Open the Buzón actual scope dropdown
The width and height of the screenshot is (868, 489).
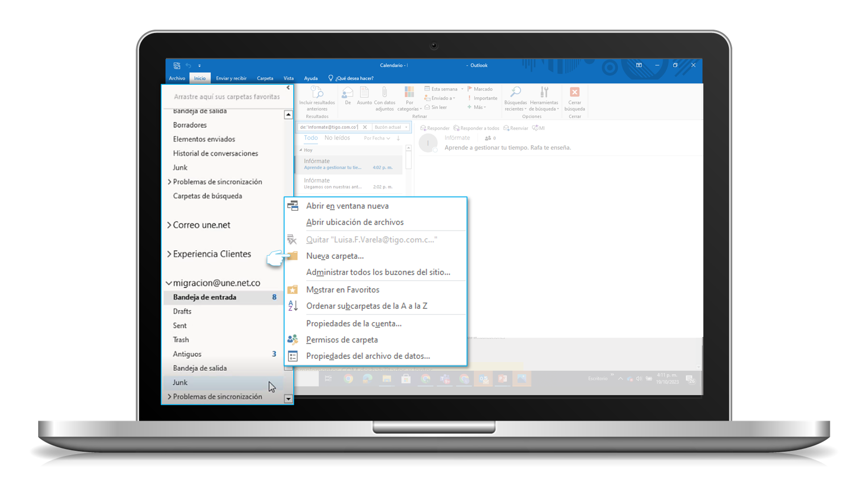[x=391, y=127]
